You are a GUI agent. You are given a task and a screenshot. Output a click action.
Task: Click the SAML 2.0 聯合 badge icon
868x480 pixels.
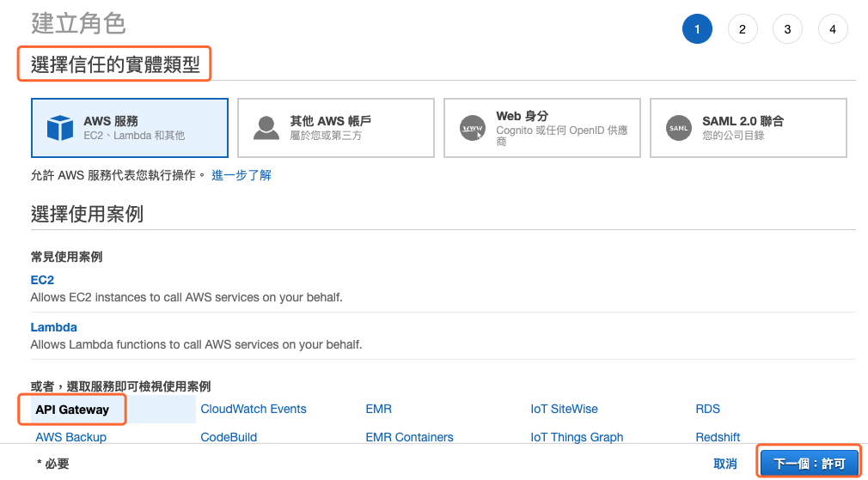pyautogui.click(x=679, y=128)
